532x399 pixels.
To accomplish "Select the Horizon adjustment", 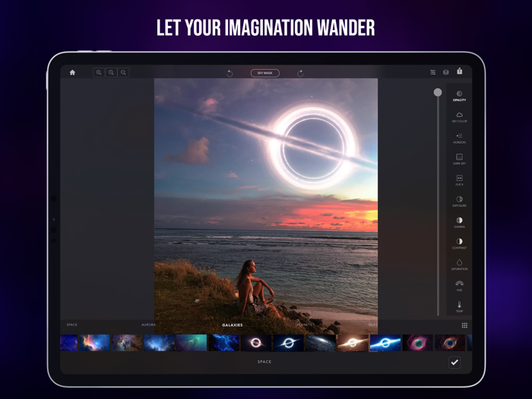I will (x=459, y=138).
